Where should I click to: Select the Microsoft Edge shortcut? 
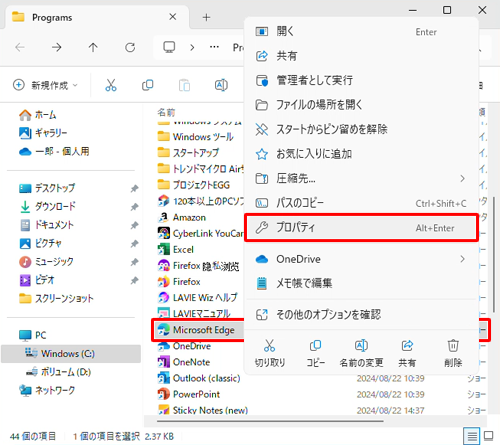[198, 330]
